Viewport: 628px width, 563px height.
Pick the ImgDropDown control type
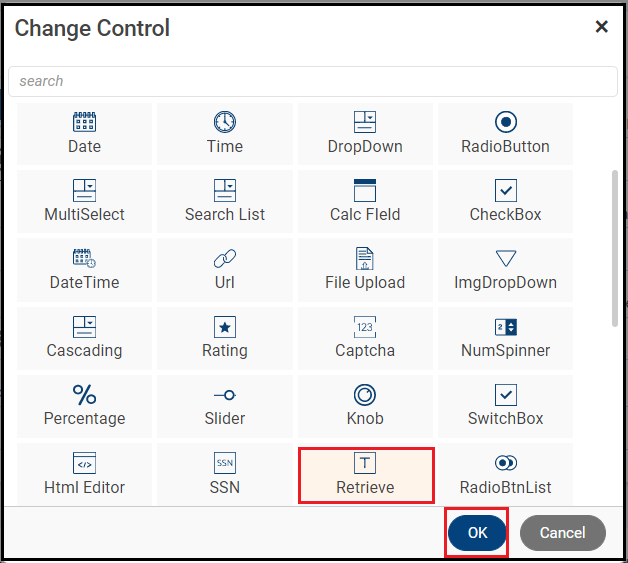pos(505,269)
